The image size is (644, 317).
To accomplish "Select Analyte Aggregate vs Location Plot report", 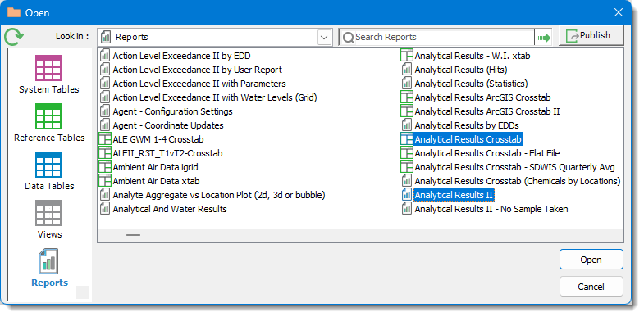I will [x=219, y=195].
